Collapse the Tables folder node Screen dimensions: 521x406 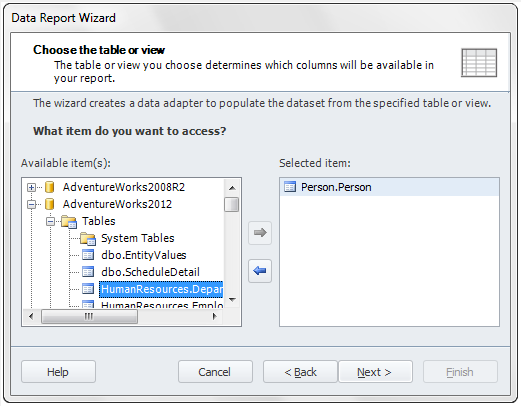(x=50, y=221)
